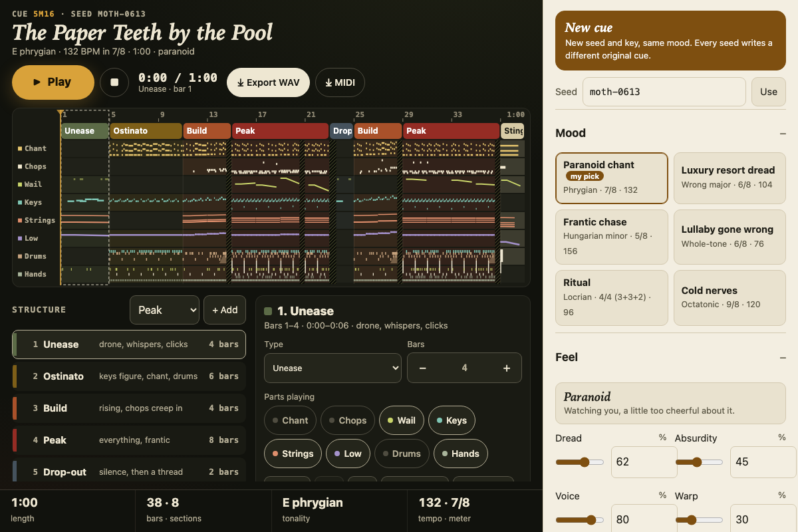Toggle the Low part off
This screenshot has height=532, width=798.
tap(348, 454)
